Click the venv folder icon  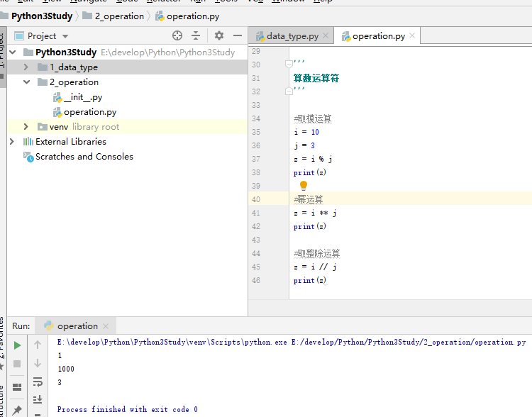coord(43,127)
